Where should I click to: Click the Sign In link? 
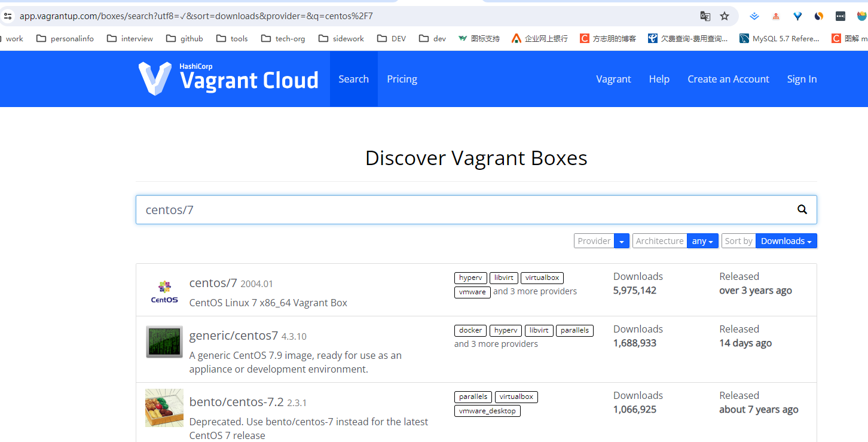(x=802, y=79)
